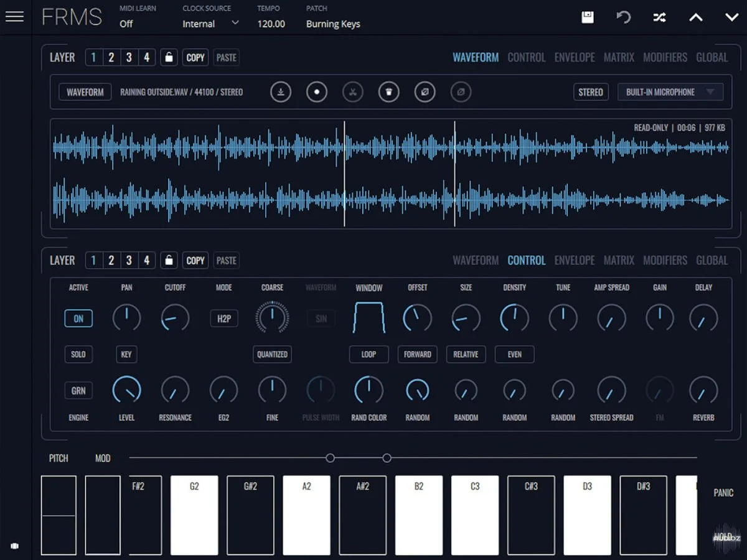Click the LEVEL knob
This screenshot has height=560, width=747.
(x=126, y=390)
